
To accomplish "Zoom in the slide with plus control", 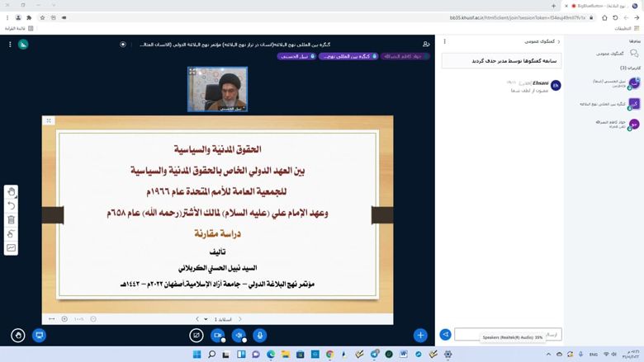I will tap(64, 319).
